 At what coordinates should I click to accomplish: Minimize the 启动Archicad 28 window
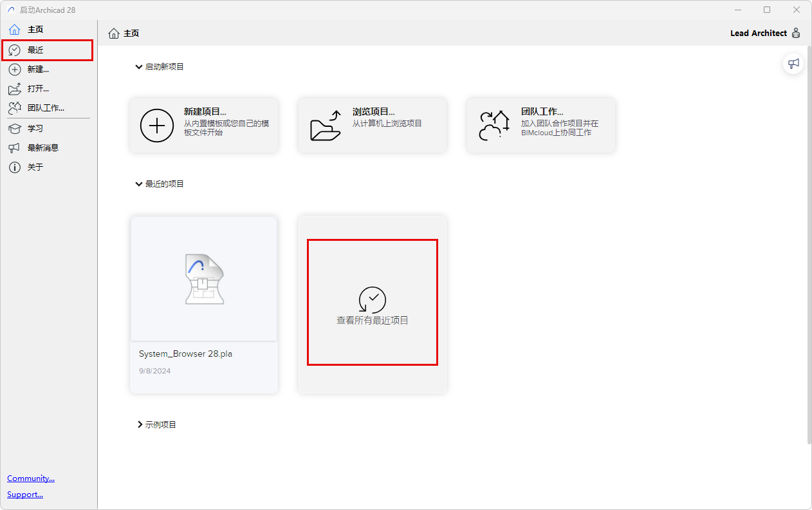[737, 10]
